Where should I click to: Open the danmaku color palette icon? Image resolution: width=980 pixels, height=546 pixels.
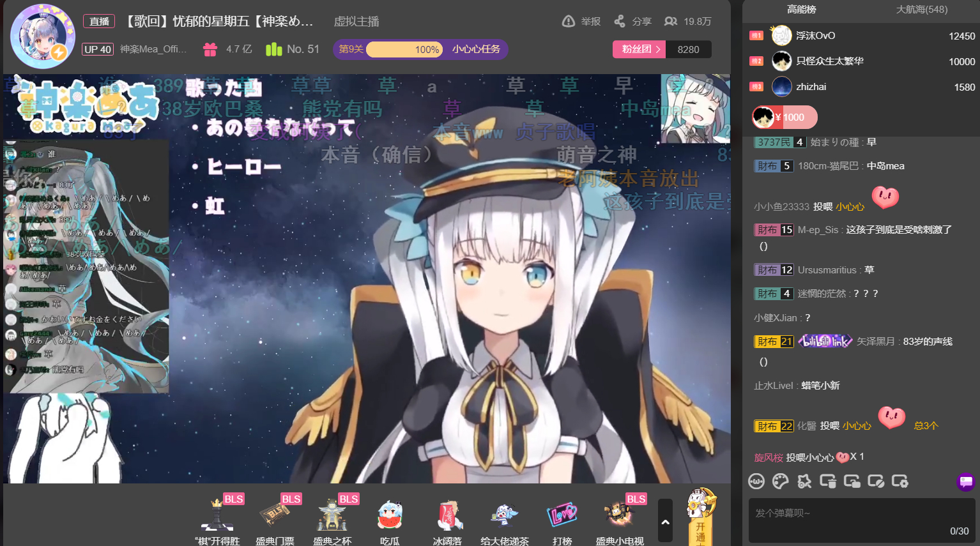coord(780,481)
